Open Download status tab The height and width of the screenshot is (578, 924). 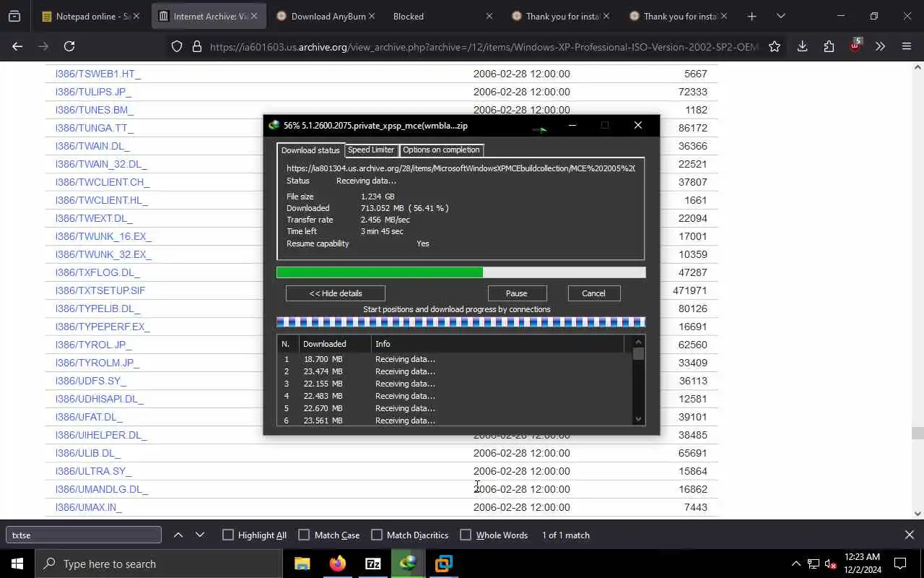(x=310, y=150)
